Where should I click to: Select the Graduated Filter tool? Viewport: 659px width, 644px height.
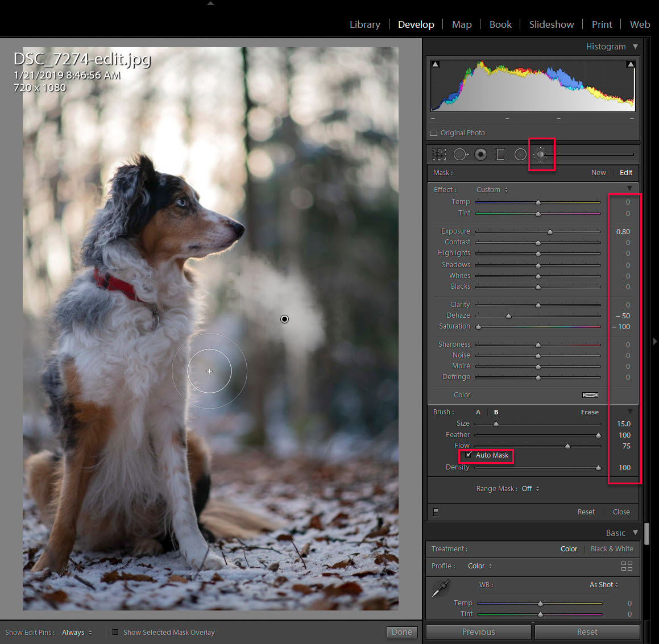[500, 154]
